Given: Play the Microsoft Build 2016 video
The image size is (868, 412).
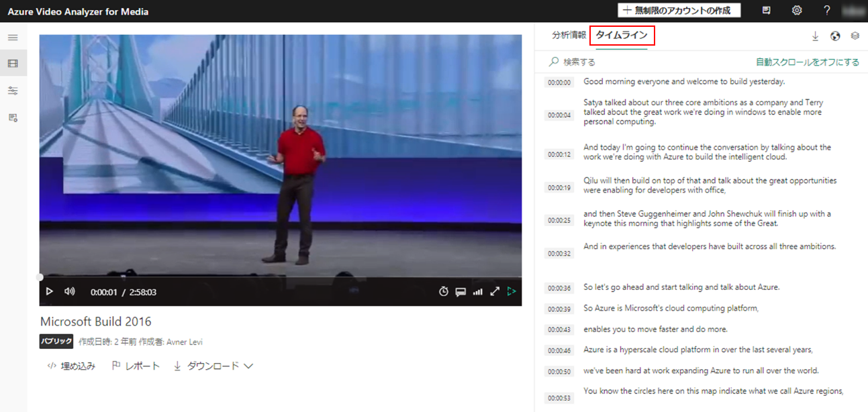Looking at the screenshot, I should point(50,291).
